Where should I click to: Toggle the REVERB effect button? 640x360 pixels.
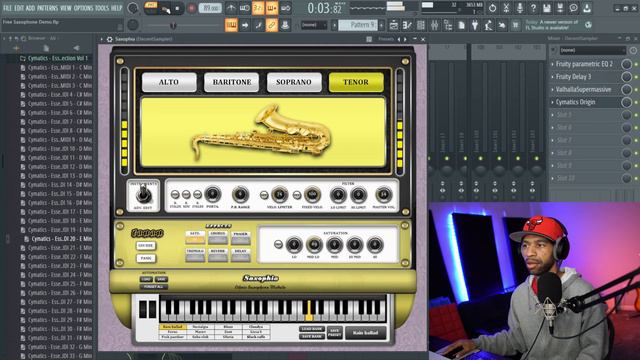point(218,255)
